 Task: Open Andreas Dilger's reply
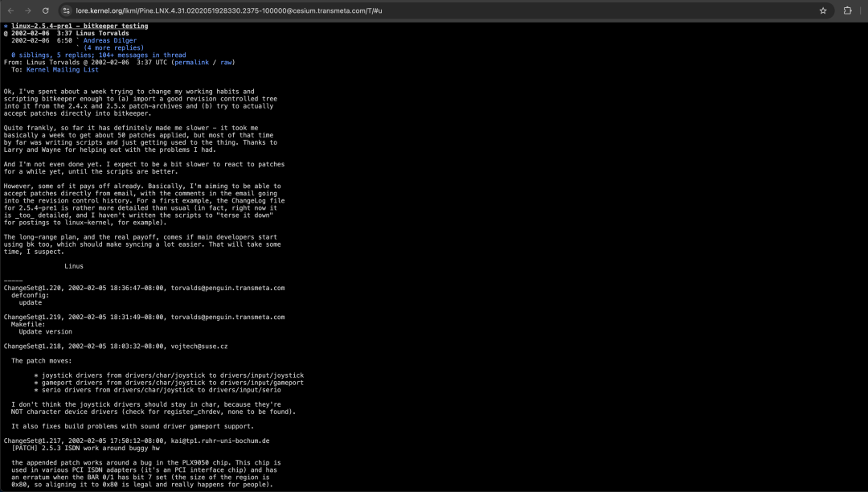pyautogui.click(x=109, y=40)
